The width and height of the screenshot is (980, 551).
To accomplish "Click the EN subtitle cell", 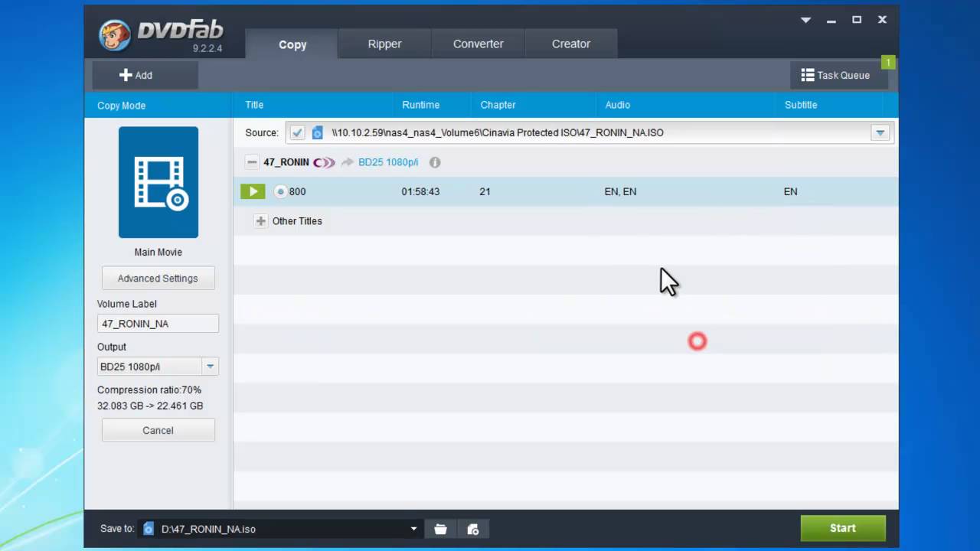I will pyautogui.click(x=790, y=191).
